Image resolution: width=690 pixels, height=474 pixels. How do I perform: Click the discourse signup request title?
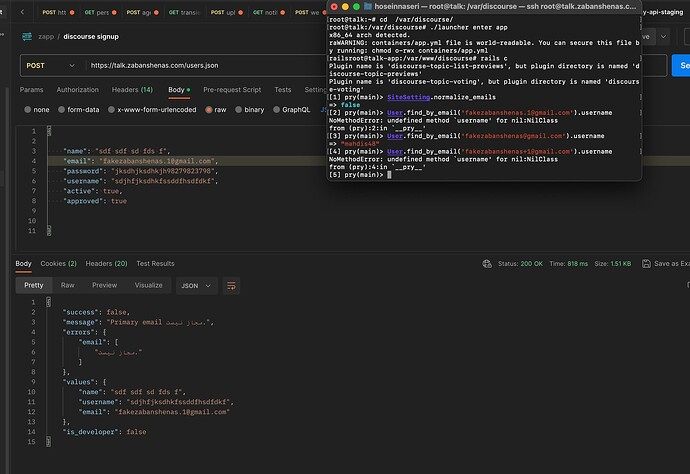[91, 37]
